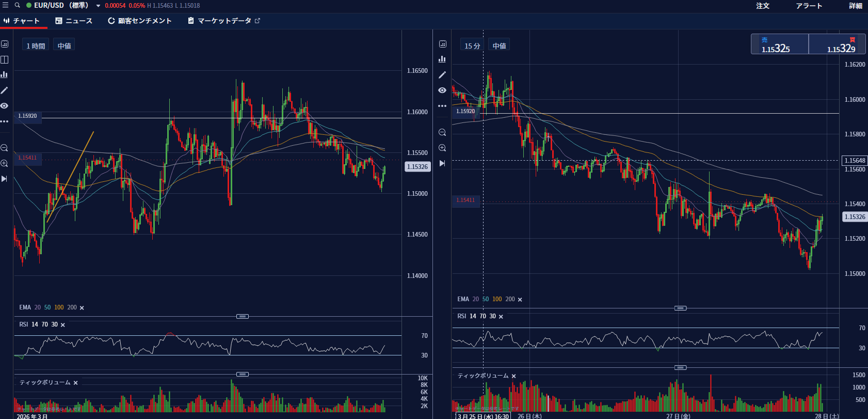This screenshot has height=419, width=868.
Task: Click the 注文 button in header
Action: click(x=763, y=6)
